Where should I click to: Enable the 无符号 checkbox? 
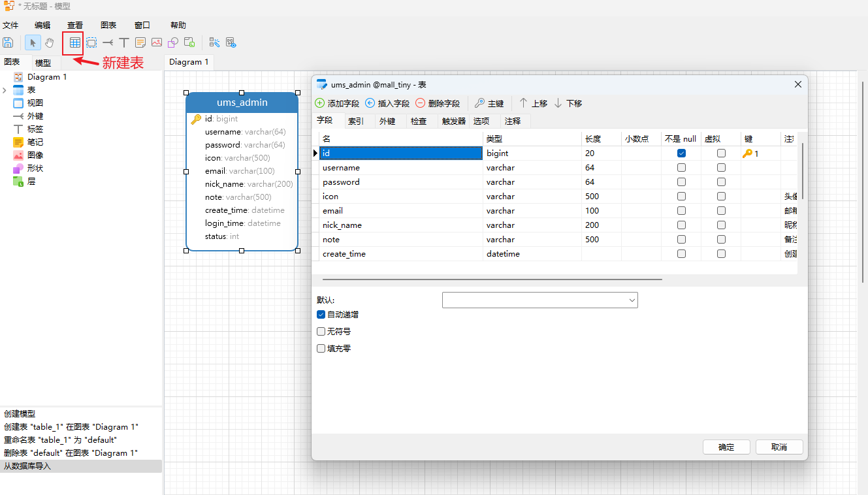click(321, 332)
